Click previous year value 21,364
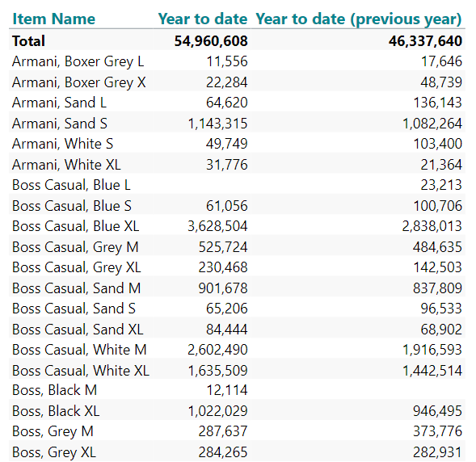The width and height of the screenshot is (476, 462). coord(441,165)
